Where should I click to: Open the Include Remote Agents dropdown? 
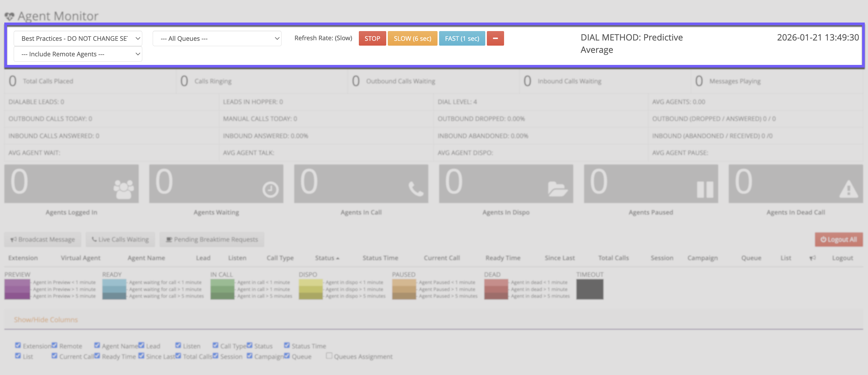coord(78,54)
